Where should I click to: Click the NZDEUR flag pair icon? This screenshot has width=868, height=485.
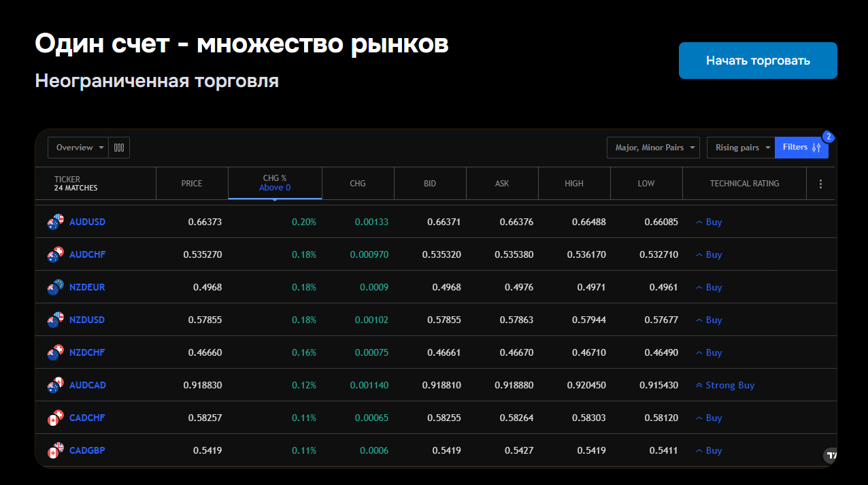point(55,287)
